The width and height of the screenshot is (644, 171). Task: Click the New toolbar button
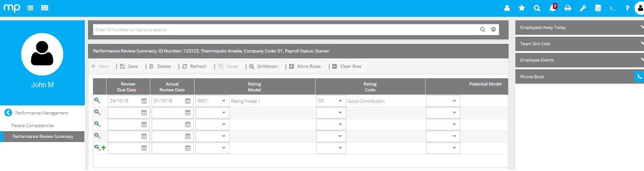click(x=100, y=66)
